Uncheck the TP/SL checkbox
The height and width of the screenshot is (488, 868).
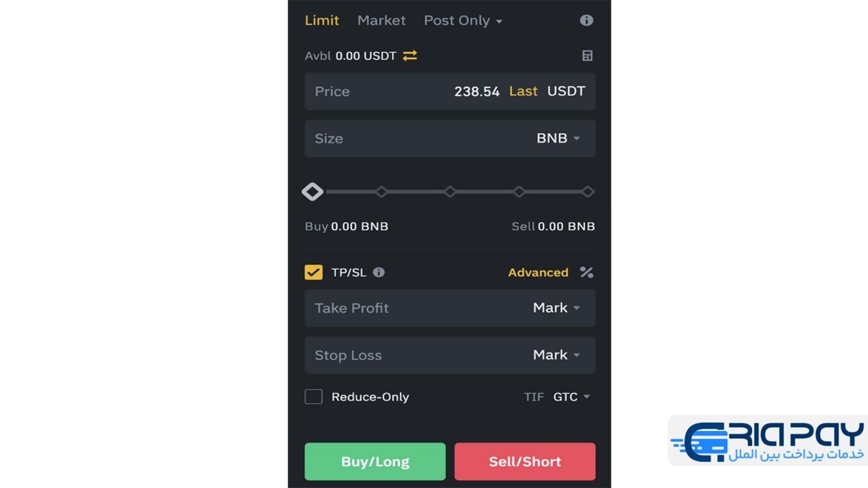pos(313,272)
